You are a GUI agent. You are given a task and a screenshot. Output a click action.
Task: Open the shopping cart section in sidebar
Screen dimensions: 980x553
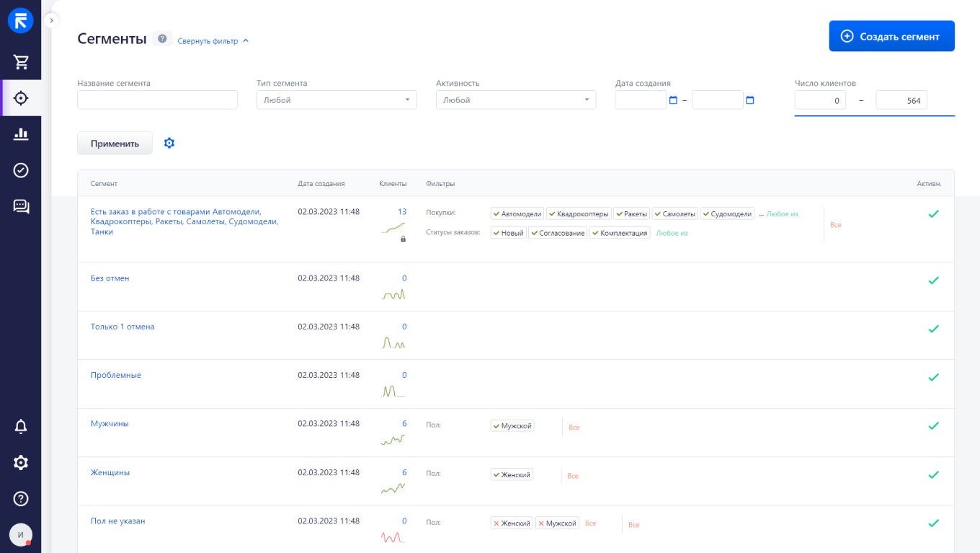click(x=20, y=62)
